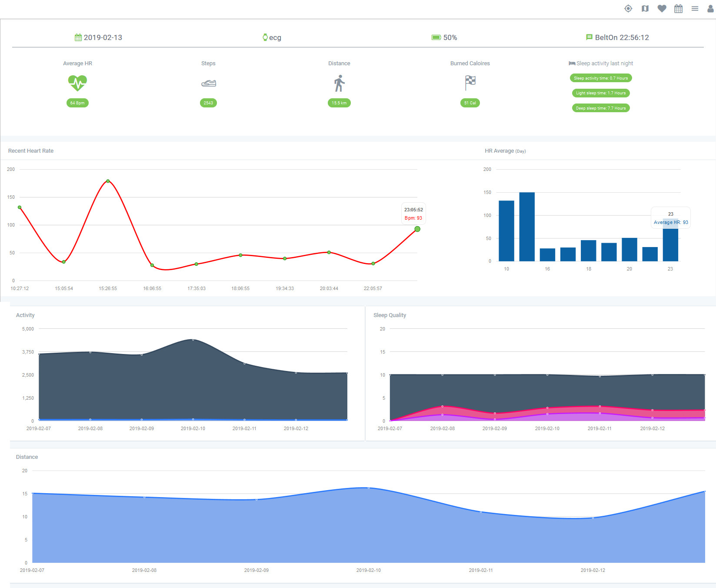
Task: Click the Recent Heart Rate heading
Action: [x=31, y=151]
